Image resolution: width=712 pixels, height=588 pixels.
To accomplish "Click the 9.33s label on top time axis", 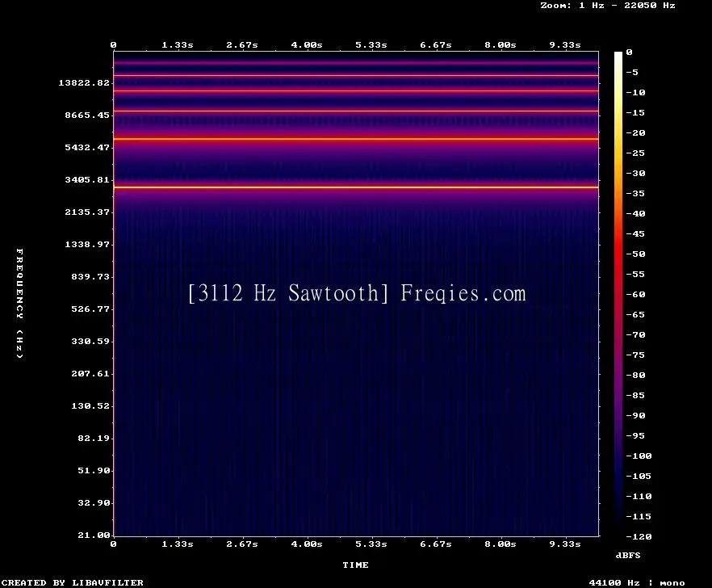I will 565,44.
